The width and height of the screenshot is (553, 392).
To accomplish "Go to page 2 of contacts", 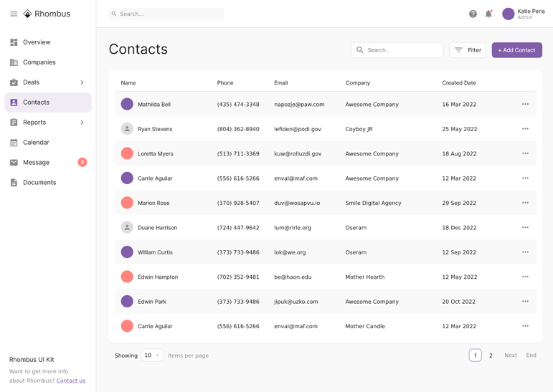I will 491,355.
